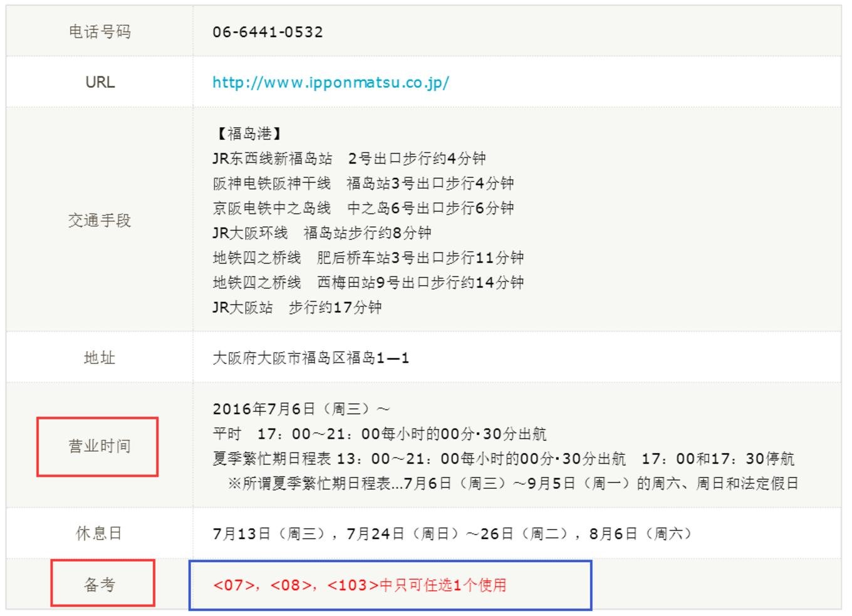Click the 【福岛港】 heading text

[x=249, y=133]
